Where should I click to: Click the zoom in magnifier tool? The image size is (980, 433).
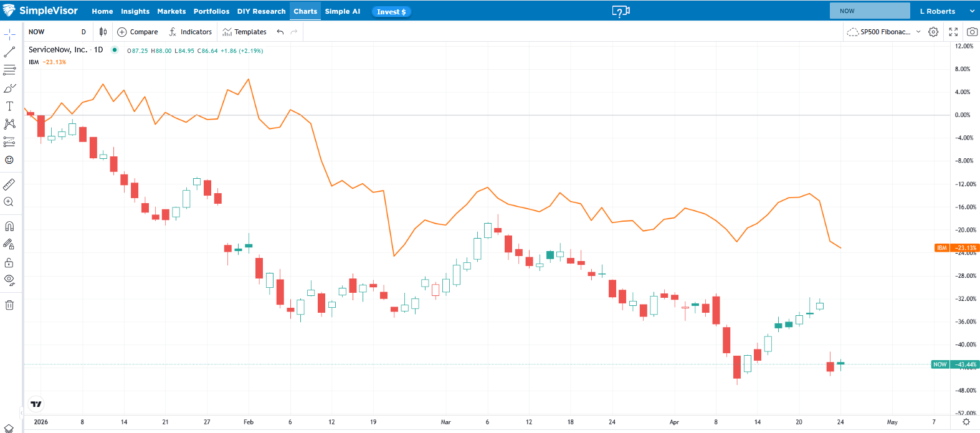pos(9,202)
